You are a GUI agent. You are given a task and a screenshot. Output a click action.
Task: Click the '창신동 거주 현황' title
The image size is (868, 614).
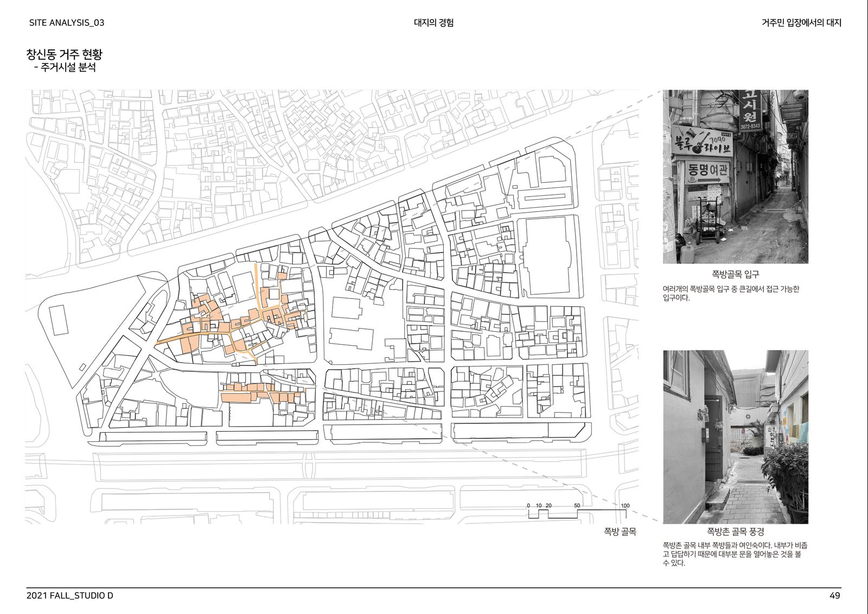pyautogui.click(x=64, y=54)
